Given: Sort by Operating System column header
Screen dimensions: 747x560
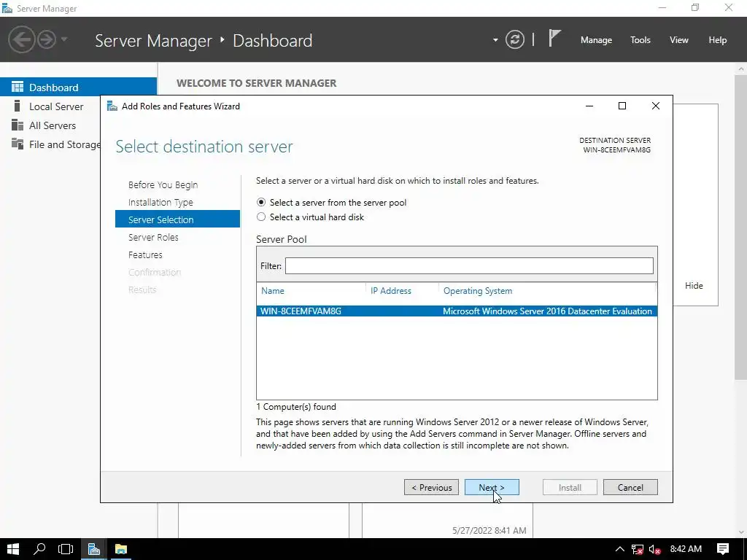Looking at the screenshot, I should pos(478,290).
